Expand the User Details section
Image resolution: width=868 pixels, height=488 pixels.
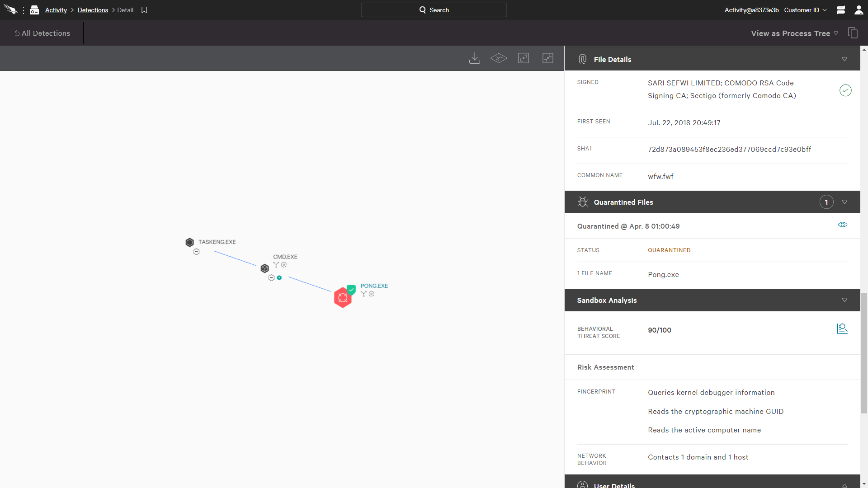pyautogui.click(x=844, y=485)
